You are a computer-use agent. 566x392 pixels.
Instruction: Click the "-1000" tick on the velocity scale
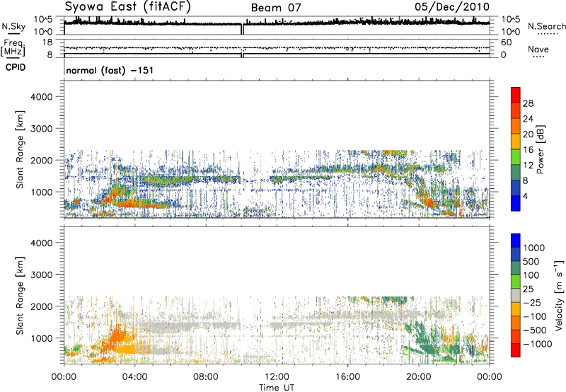[537, 344]
